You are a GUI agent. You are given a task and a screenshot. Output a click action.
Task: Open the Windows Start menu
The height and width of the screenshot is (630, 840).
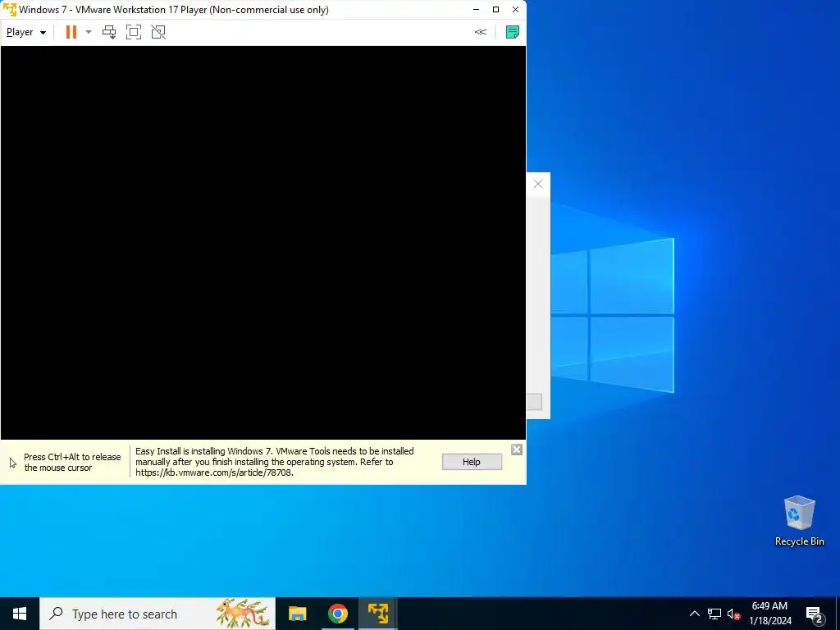pos(20,614)
